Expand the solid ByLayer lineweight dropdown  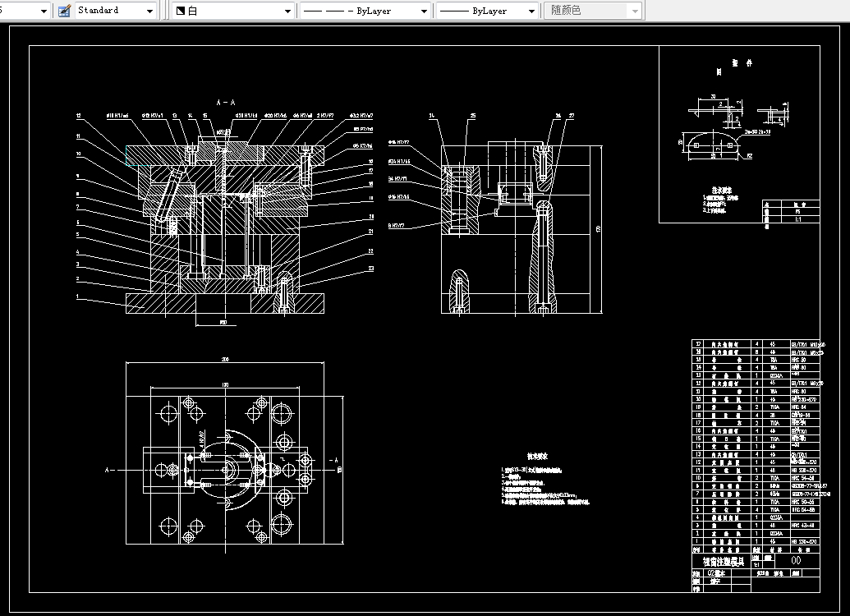pos(488,11)
